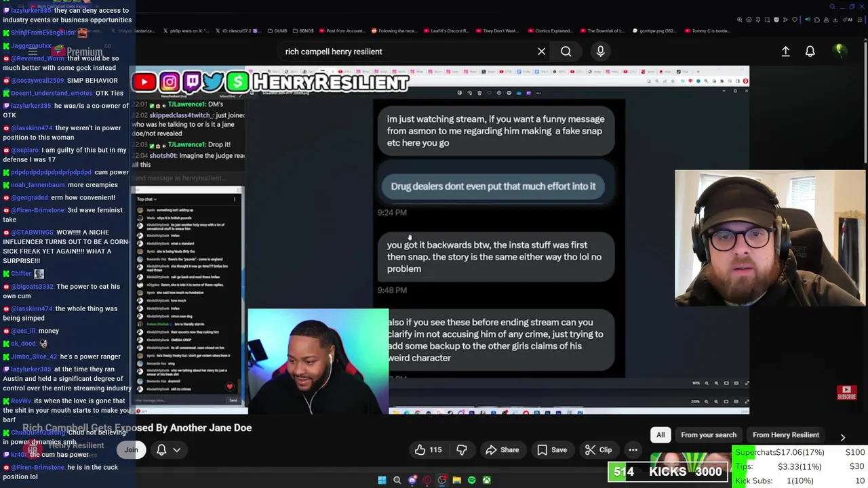Open the 'IG: olesoul57.2' bookmark

(x=237, y=30)
